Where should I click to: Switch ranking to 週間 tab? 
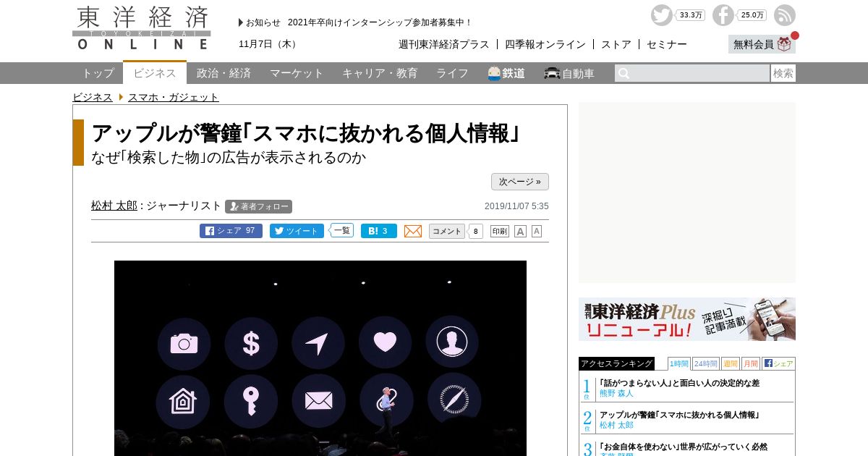(x=730, y=363)
